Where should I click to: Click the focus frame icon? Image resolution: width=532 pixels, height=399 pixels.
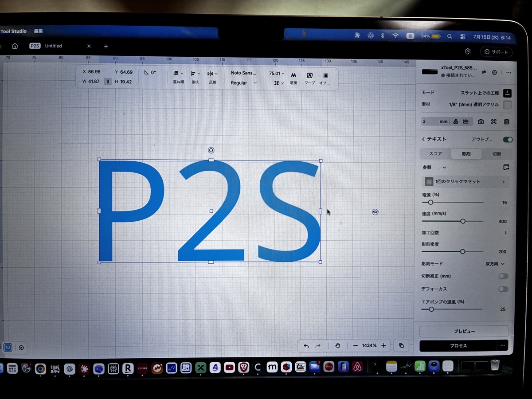[x=494, y=121]
